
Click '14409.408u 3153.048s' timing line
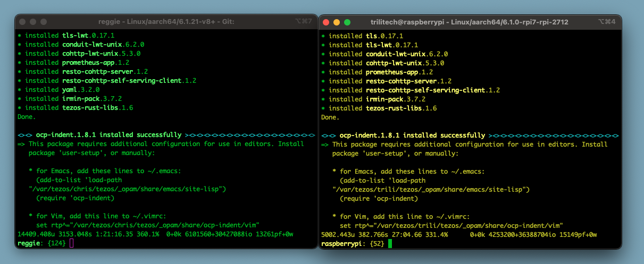pyautogui.click(x=156, y=234)
